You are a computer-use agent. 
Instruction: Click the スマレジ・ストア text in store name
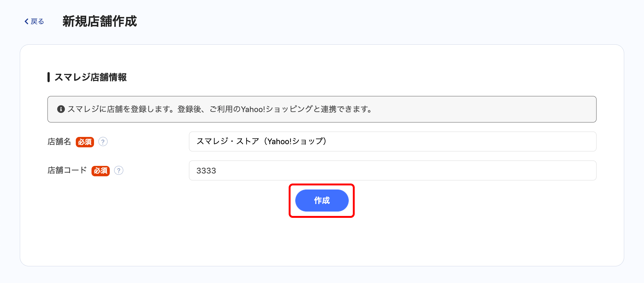click(x=228, y=141)
